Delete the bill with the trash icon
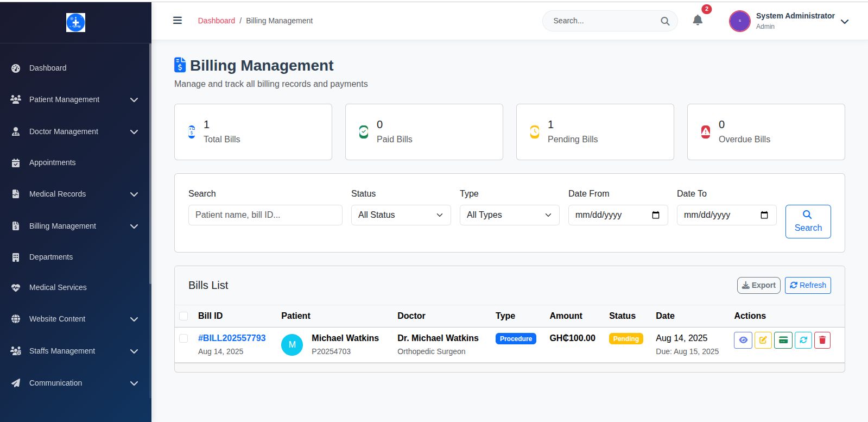 pos(822,340)
